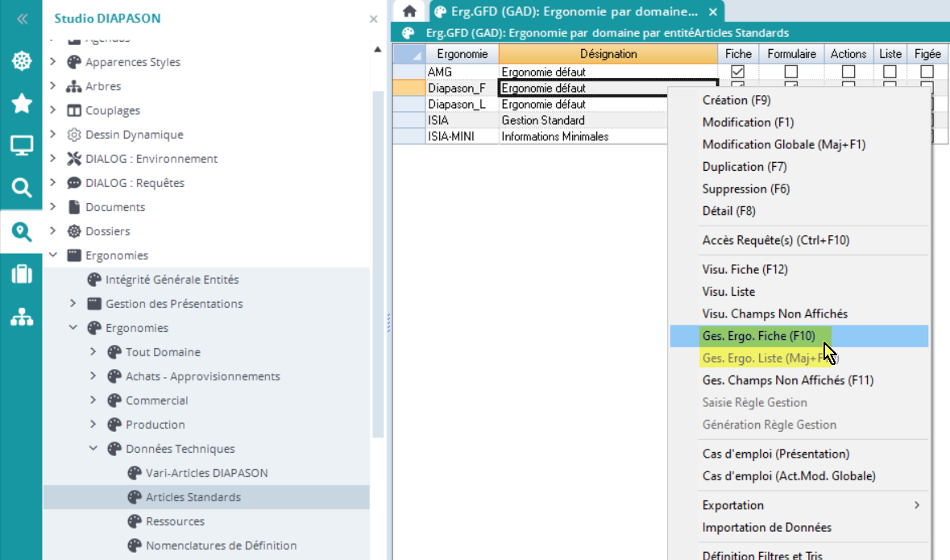Click the ship wheel icon in sidebar

[21, 61]
